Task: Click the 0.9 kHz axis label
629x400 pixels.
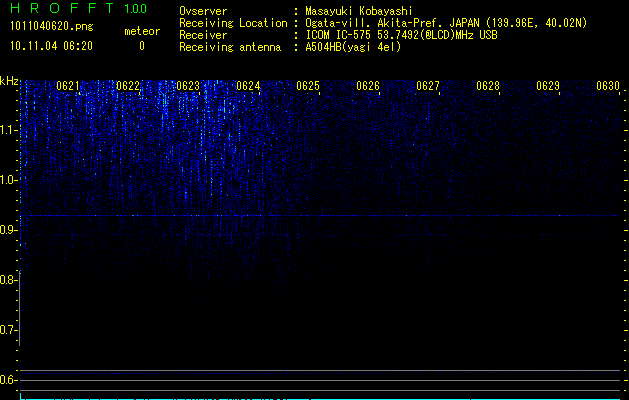Action: tap(8, 230)
